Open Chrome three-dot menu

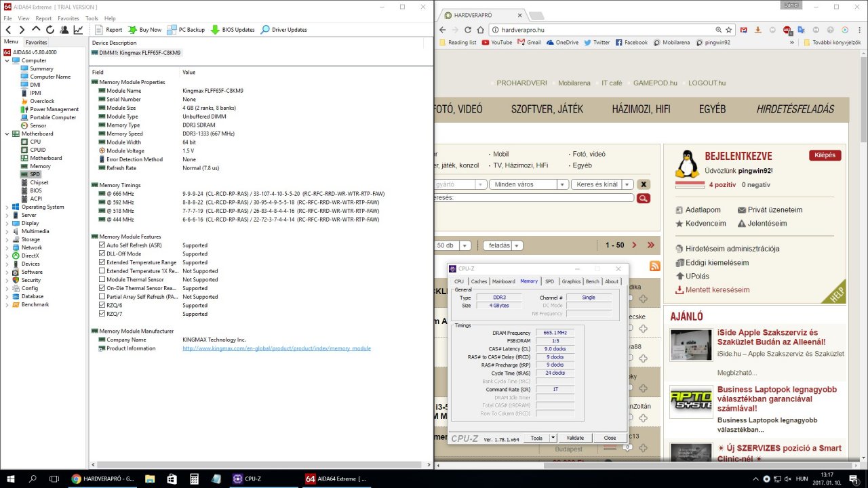859,30
